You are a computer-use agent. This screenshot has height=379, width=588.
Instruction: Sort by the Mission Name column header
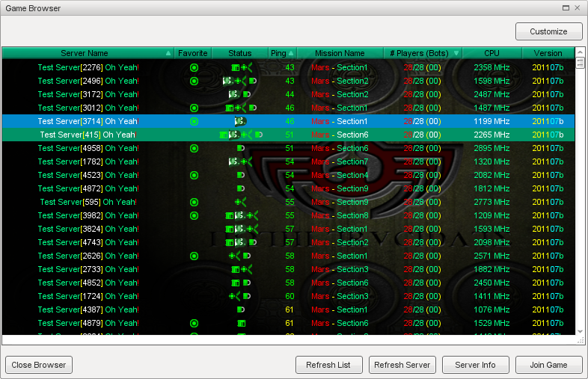pos(340,53)
